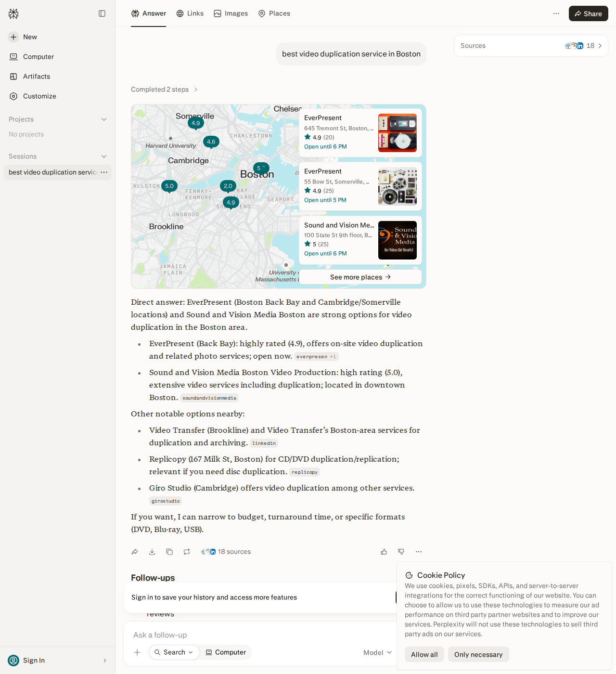Click the thumbs down icon

[x=401, y=552]
